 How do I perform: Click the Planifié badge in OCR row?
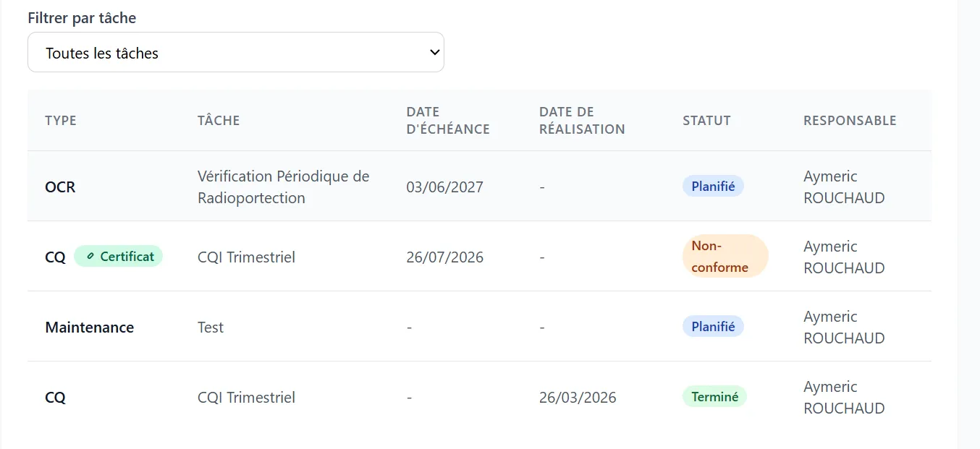pyautogui.click(x=713, y=186)
